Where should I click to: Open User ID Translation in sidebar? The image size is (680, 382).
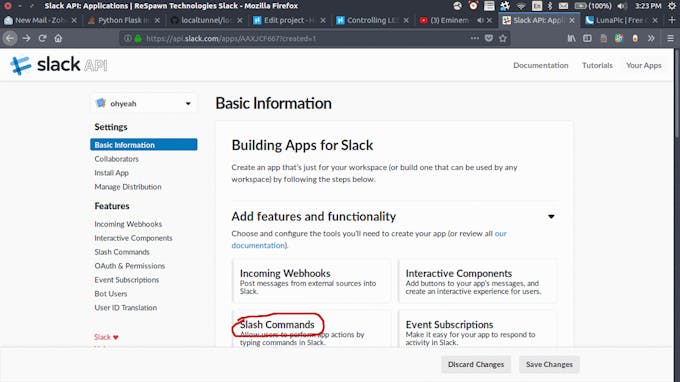click(125, 307)
